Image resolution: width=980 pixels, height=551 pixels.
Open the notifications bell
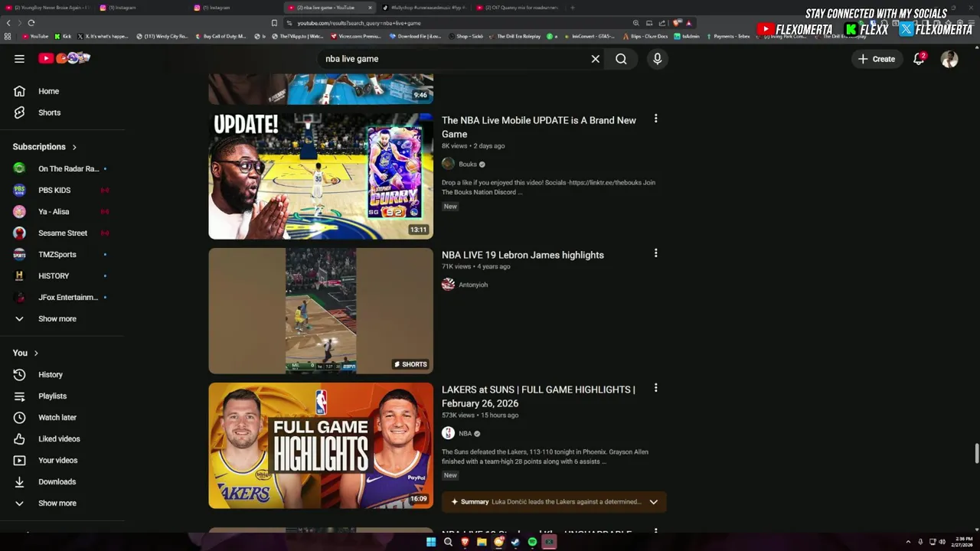point(919,59)
